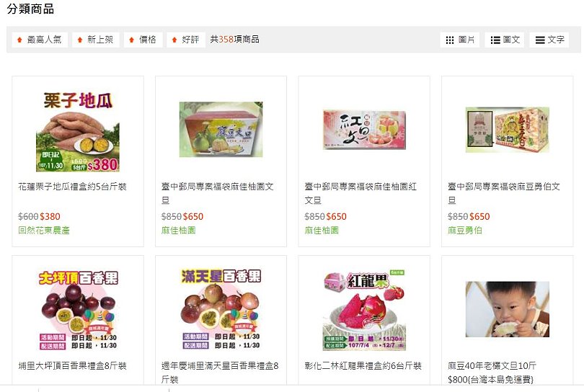
Task: Visit seller 麻豆勇伯 link
Action: click(465, 231)
